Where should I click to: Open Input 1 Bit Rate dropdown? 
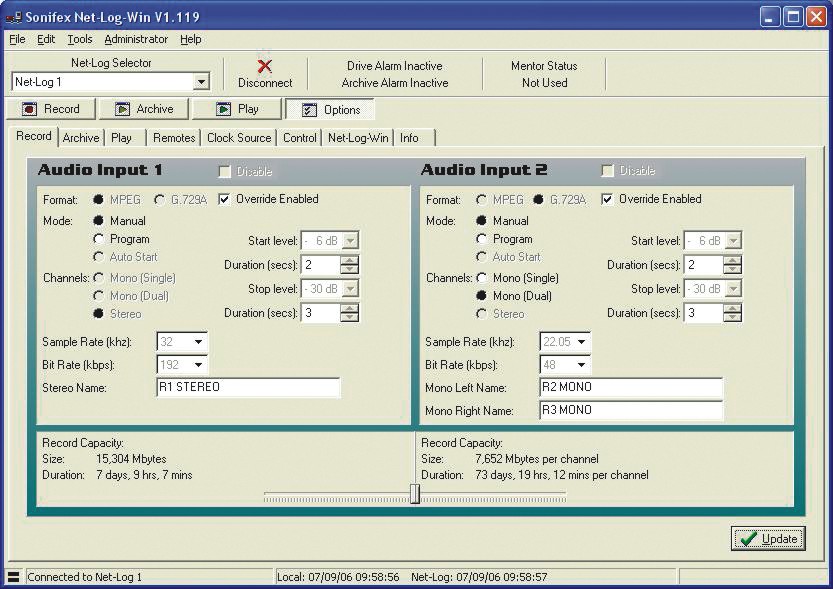[198, 365]
